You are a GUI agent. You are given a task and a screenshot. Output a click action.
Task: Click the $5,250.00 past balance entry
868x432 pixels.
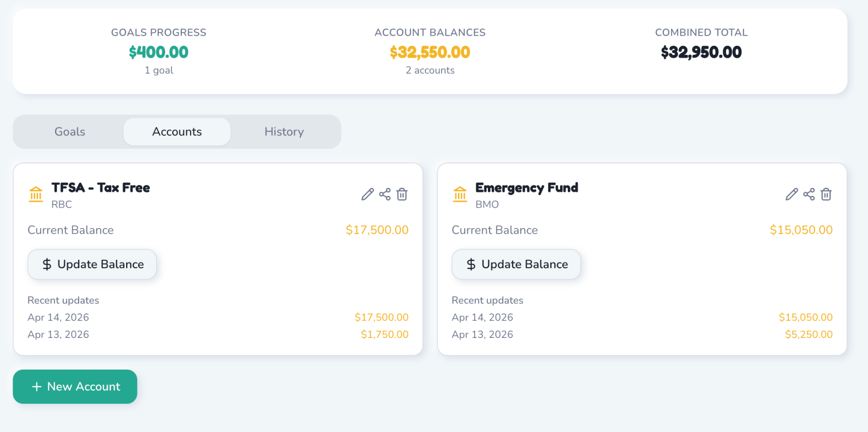pyautogui.click(x=809, y=335)
